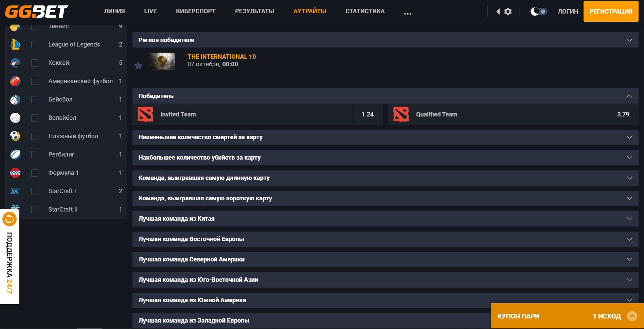Viewport: 644px width, 329px height.
Task: Check the Хоккей checkbox
Action: tap(35, 63)
